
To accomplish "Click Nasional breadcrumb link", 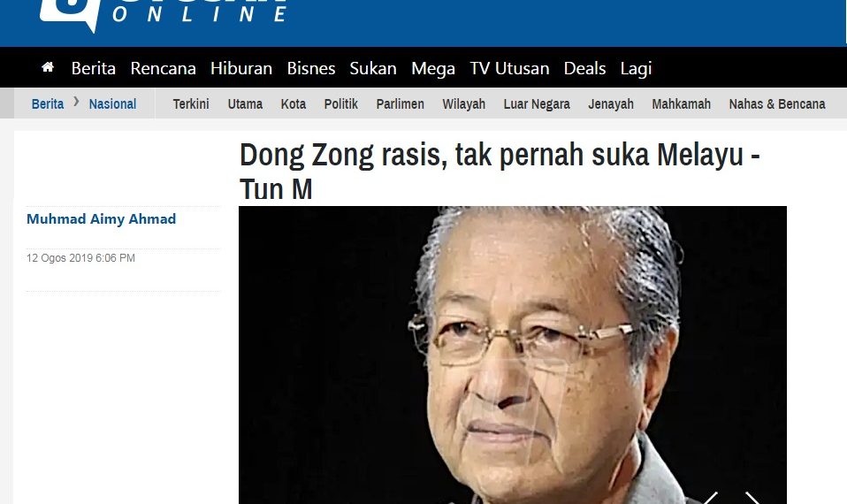I will pyautogui.click(x=112, y=103).
